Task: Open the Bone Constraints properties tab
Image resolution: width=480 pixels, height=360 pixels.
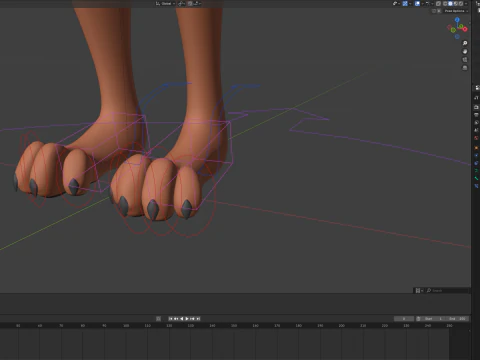Action: (477, 186)
